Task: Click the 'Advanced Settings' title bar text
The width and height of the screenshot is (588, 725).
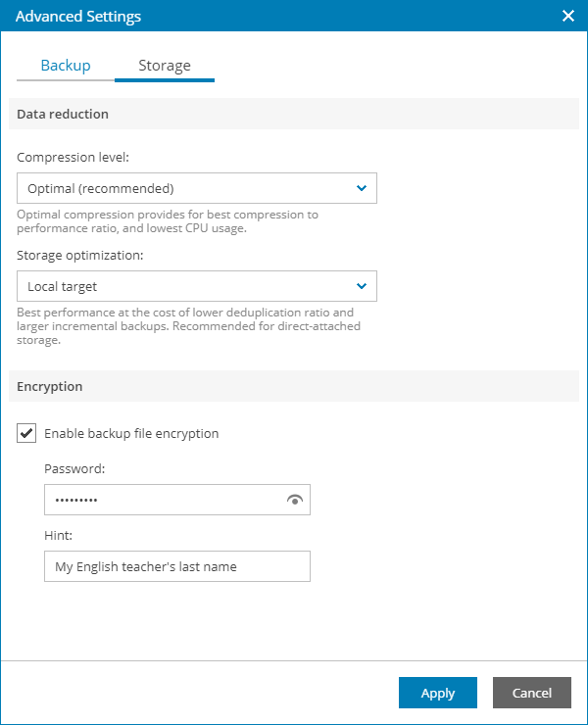Action: [78, 17]
